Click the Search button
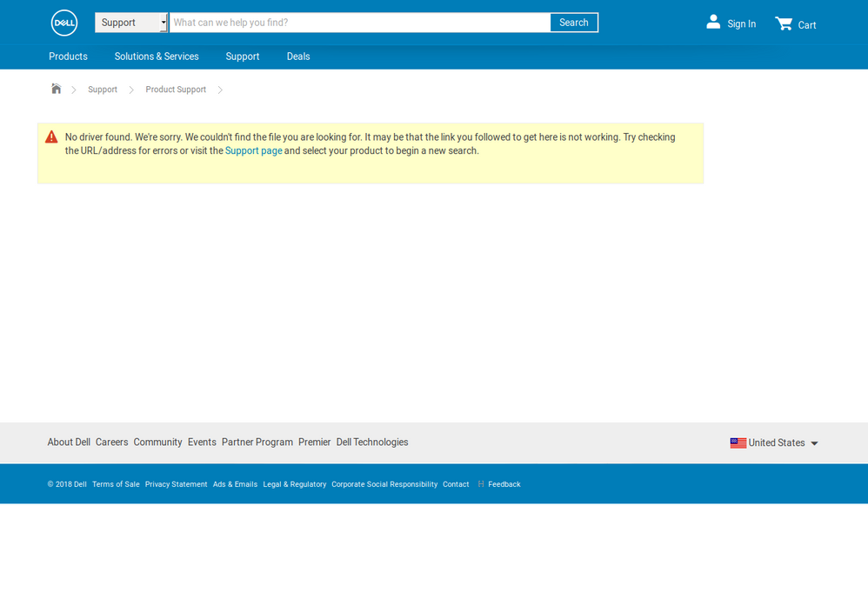The height and width of the screenshot is (592, 868). tap(573, 22)
